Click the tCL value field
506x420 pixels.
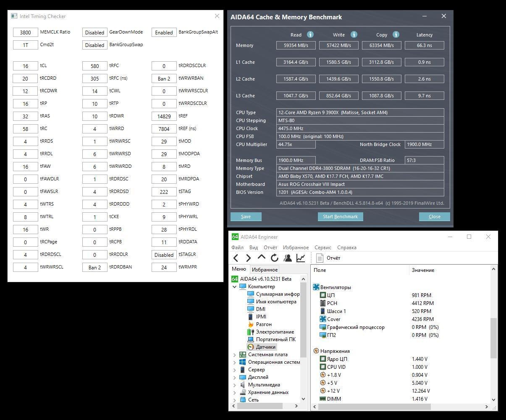coord(25,66)
